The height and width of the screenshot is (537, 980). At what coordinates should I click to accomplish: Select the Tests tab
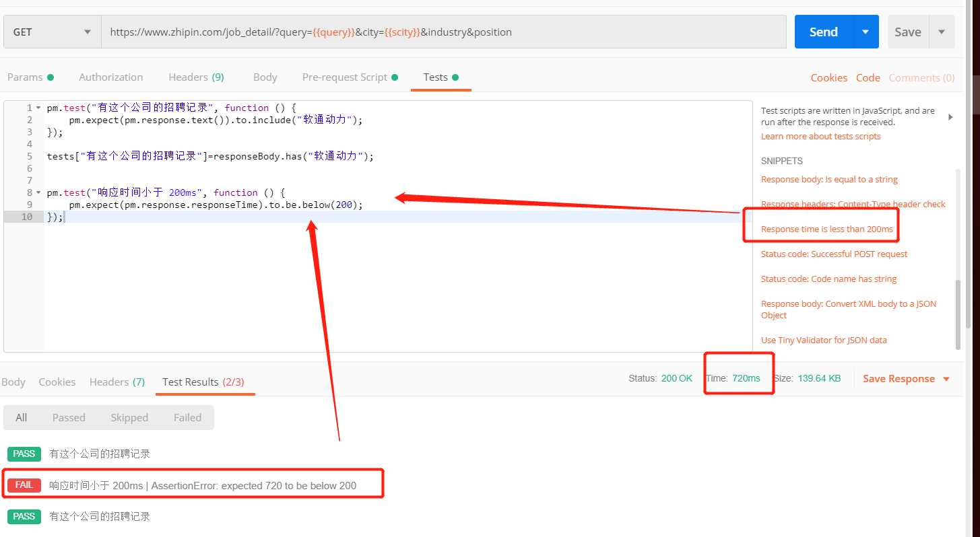[440, 77]
